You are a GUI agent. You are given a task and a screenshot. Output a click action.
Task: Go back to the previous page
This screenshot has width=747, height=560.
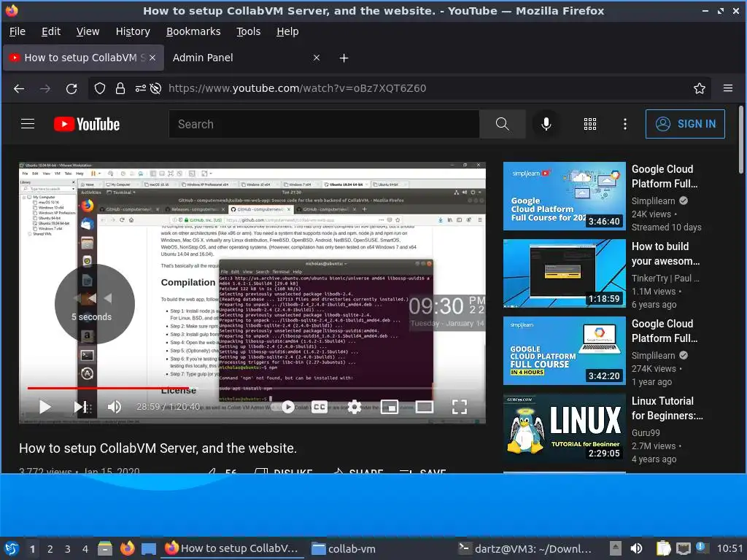click(19, 88)
